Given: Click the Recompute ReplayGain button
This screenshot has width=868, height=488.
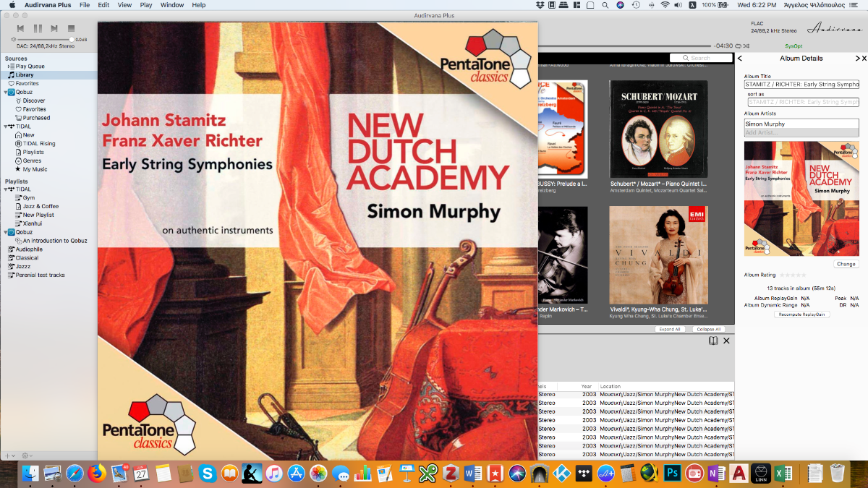Looking at the screenshot, I should click(x=801, y=314).
